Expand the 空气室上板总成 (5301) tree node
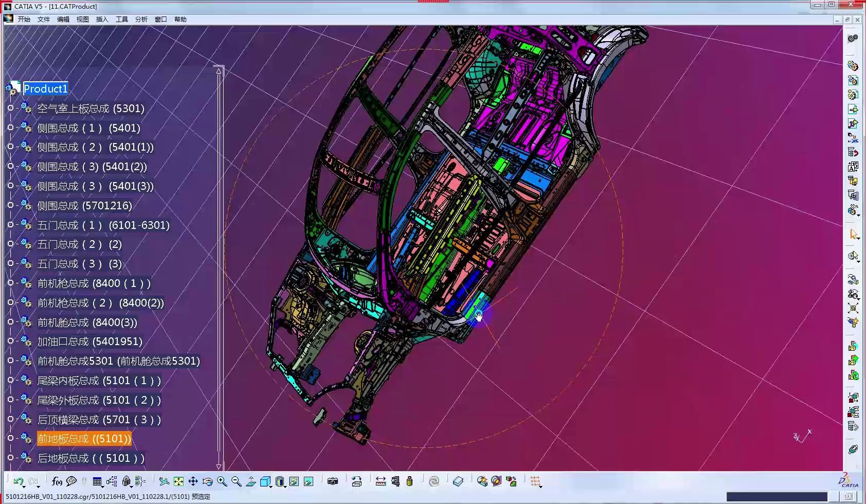 (x=10, y=108)
